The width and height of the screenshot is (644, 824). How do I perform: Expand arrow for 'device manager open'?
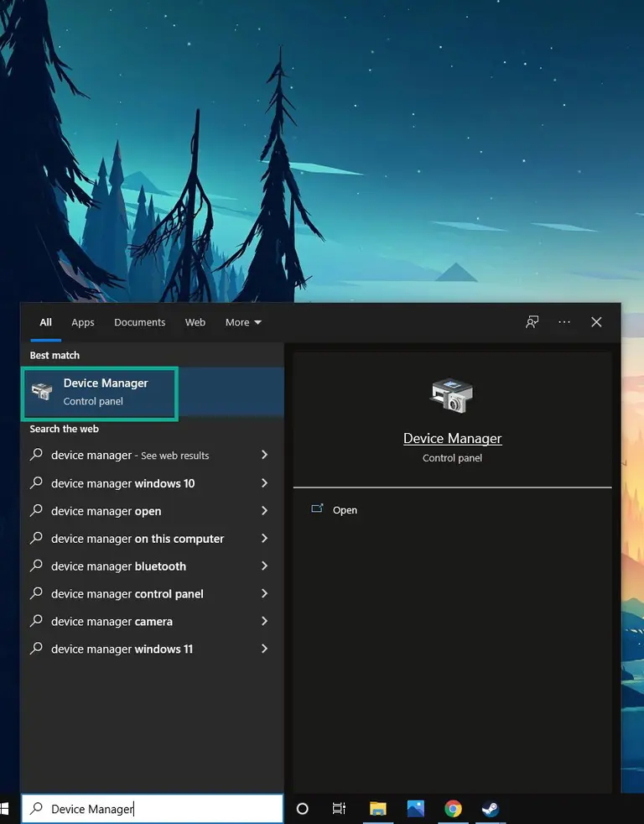265,510
